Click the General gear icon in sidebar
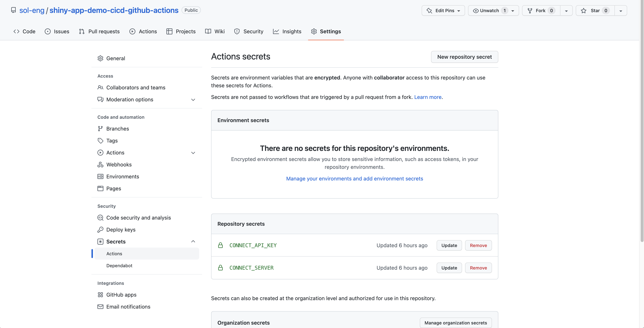Screen dimensions: 644x328 pos(100,58)
